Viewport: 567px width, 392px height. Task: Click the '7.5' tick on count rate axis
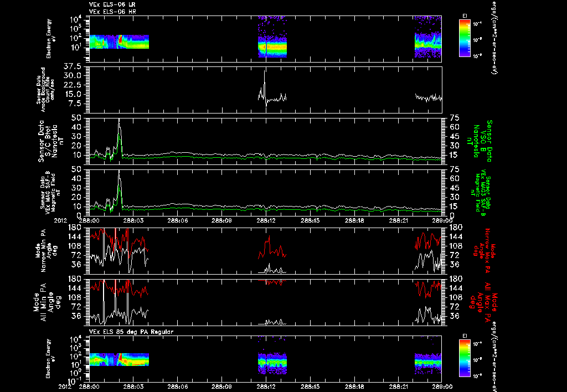coord(74,104)
